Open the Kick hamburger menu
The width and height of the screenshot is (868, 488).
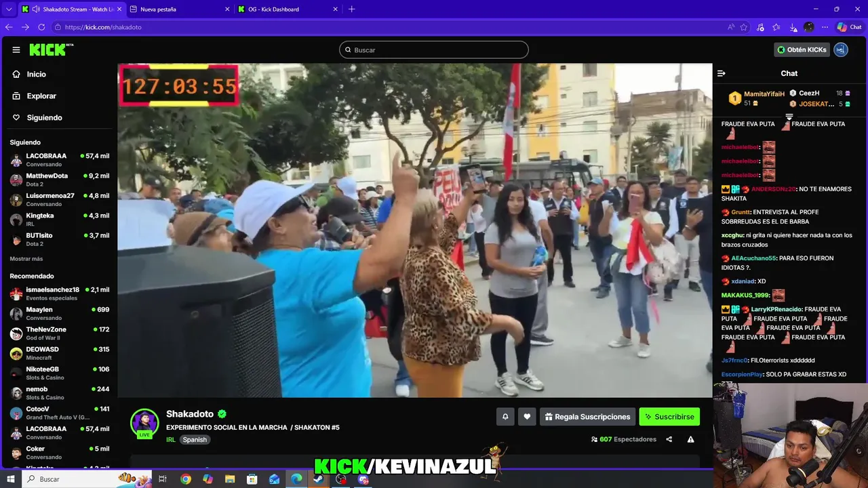pos(16,49)
